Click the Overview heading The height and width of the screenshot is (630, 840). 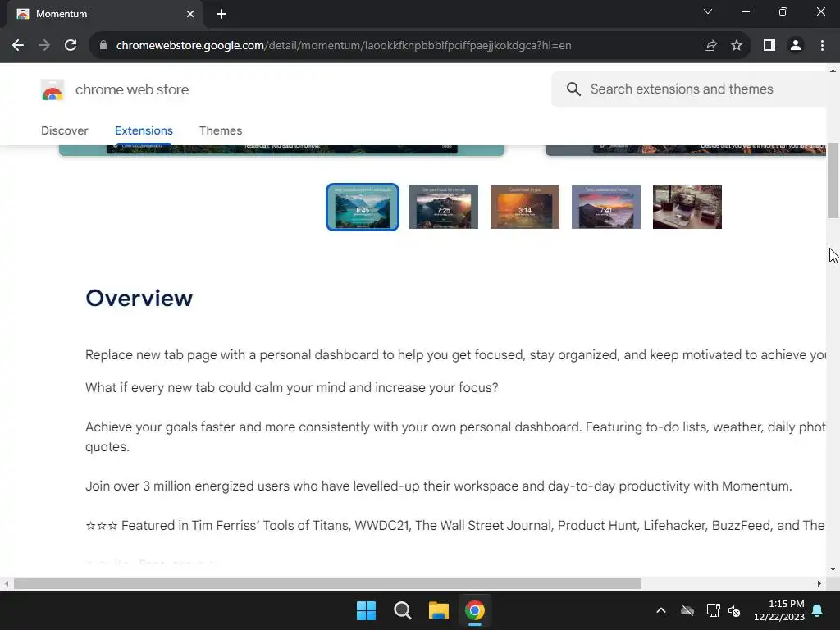pos(139,299)
